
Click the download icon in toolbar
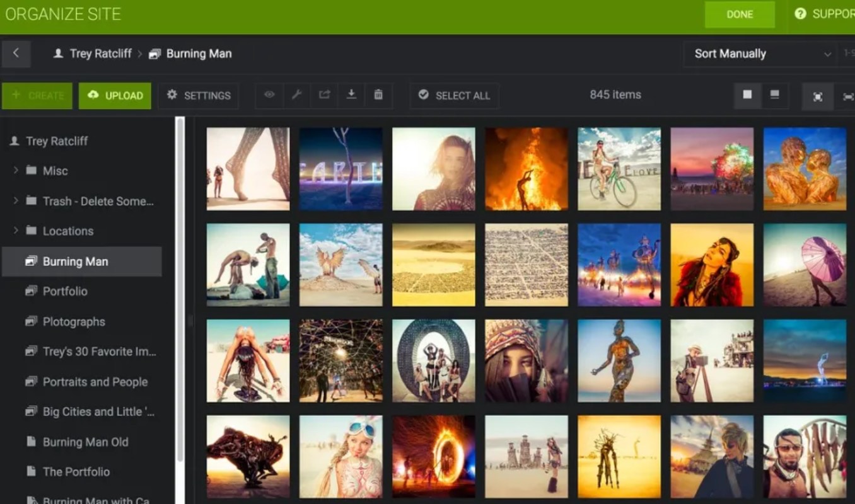tap(351, 95)
